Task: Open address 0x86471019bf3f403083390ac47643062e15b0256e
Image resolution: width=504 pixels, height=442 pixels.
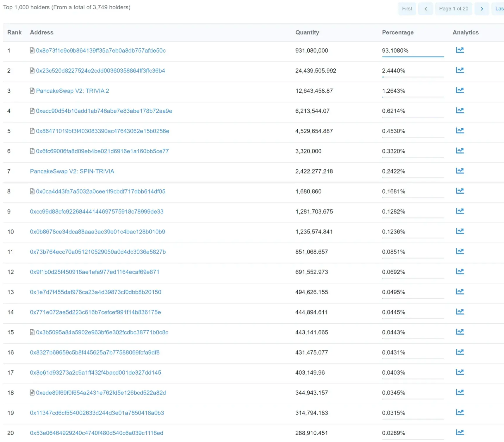Action: (102, 131)
